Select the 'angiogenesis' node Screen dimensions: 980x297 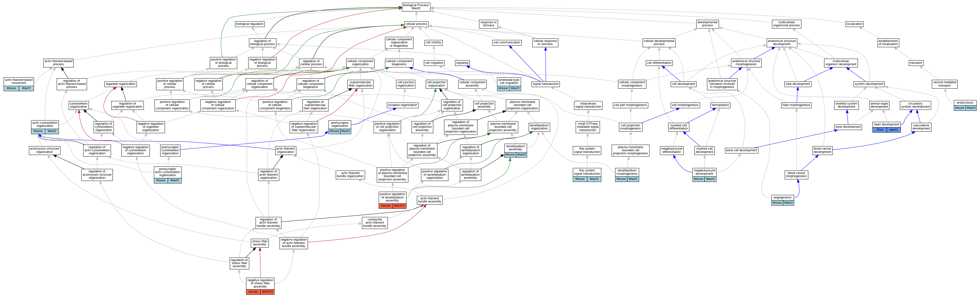point(783,200)
